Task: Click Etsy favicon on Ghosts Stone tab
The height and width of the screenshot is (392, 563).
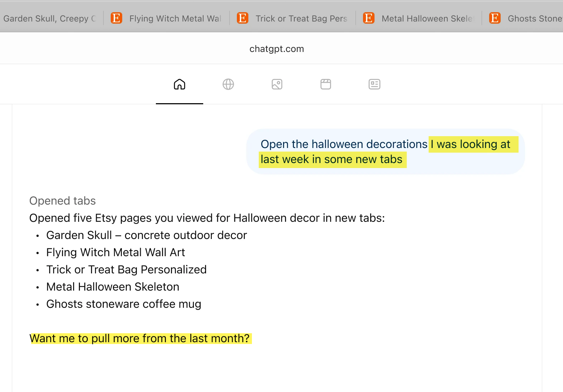Action: pyautogui.click(x=495, y=18)
